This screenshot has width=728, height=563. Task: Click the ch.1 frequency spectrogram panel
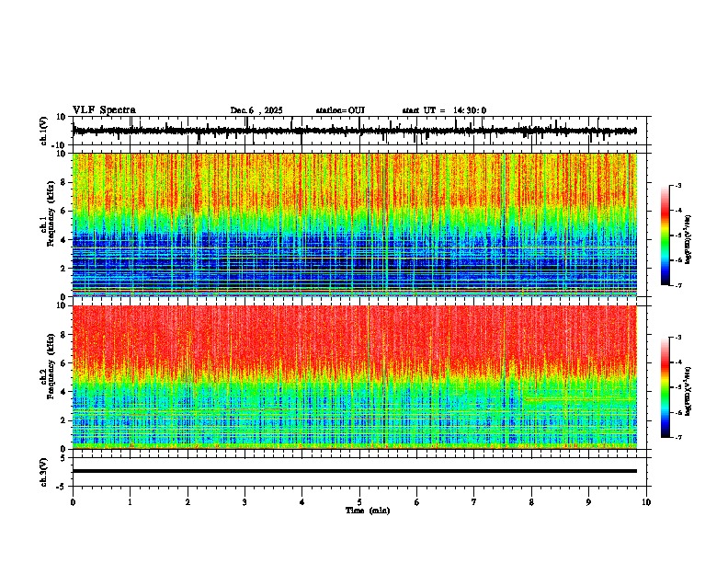click(355, 224)
